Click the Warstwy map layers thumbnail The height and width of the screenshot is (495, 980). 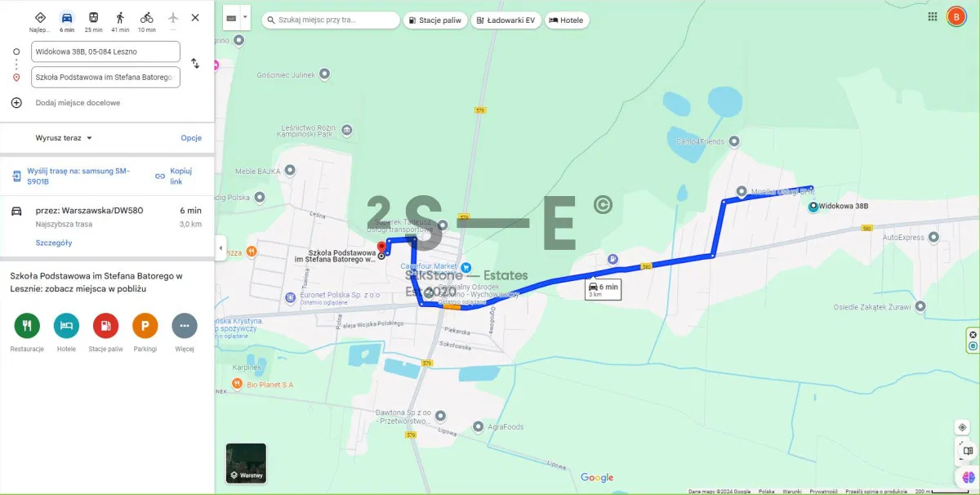point(246,463)
